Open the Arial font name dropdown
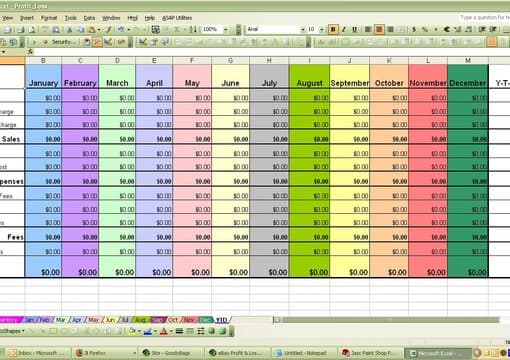510x360 pixels. click(303, 30)
